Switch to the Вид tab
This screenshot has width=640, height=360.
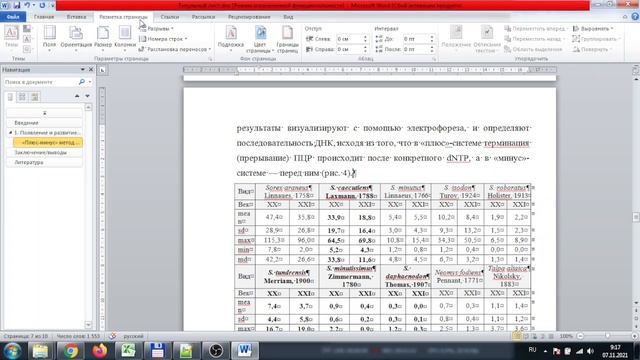tap(288, 17)
